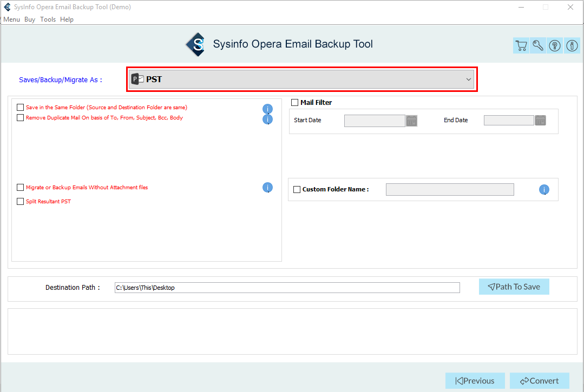Open the Menu menu
Image resolution: width=584 pixels, height=392 pixels.
click(11, 19)
